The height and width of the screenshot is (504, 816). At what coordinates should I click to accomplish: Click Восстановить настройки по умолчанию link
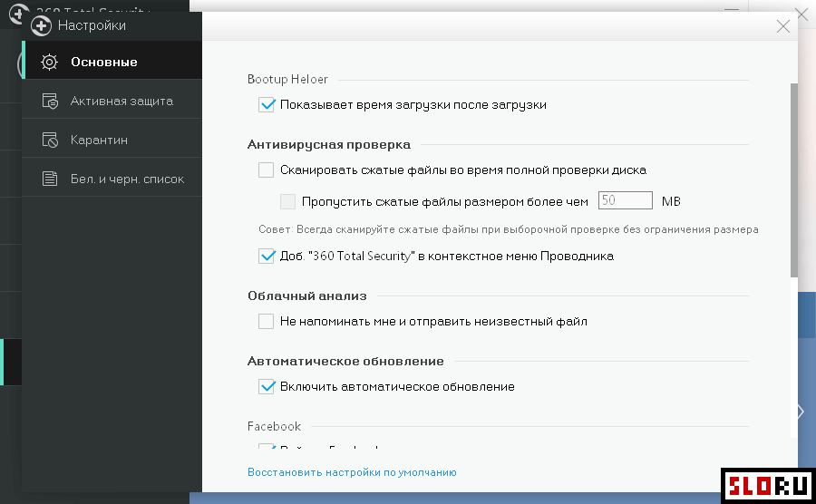[352, 472]
